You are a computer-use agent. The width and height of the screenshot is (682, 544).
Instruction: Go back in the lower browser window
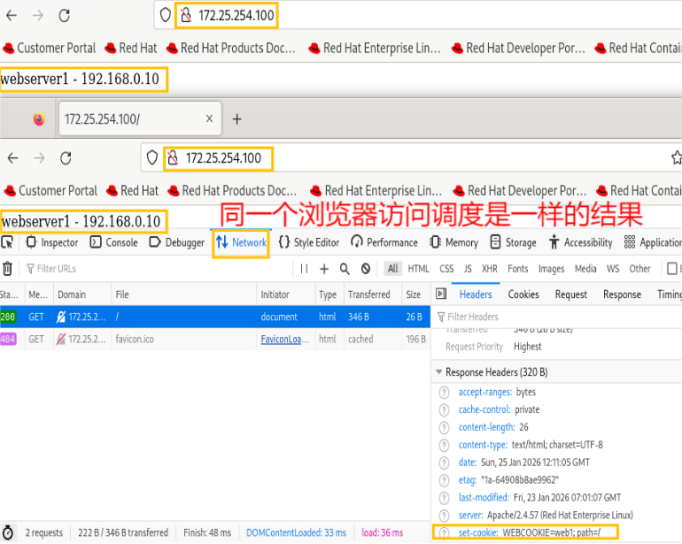[x=13, y=158]
